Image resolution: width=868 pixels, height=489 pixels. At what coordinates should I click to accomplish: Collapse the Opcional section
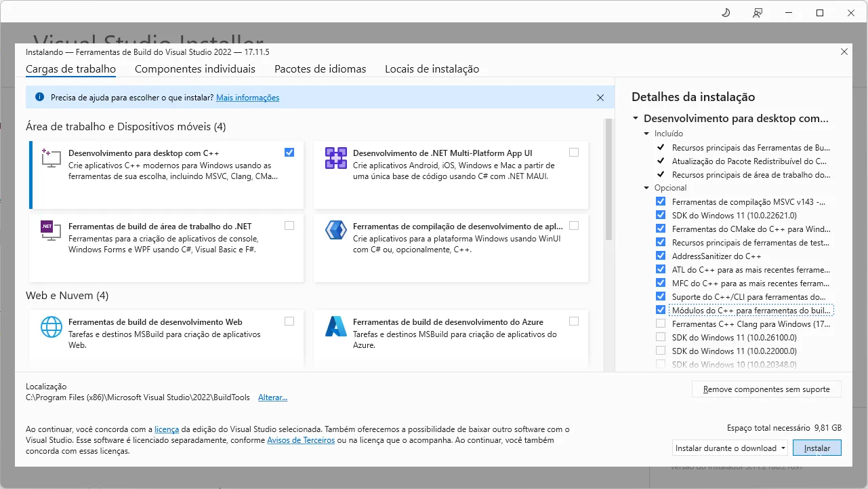point(647,188)
